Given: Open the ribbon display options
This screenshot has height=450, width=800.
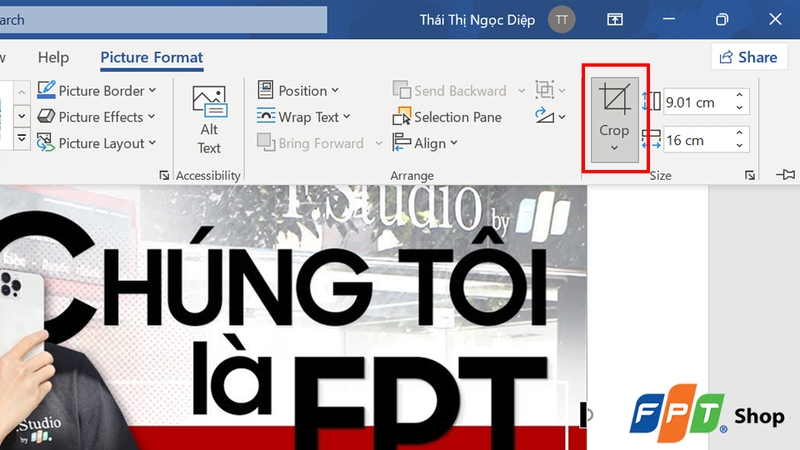Looking at the screenshot, I should [x=615, y=20].
